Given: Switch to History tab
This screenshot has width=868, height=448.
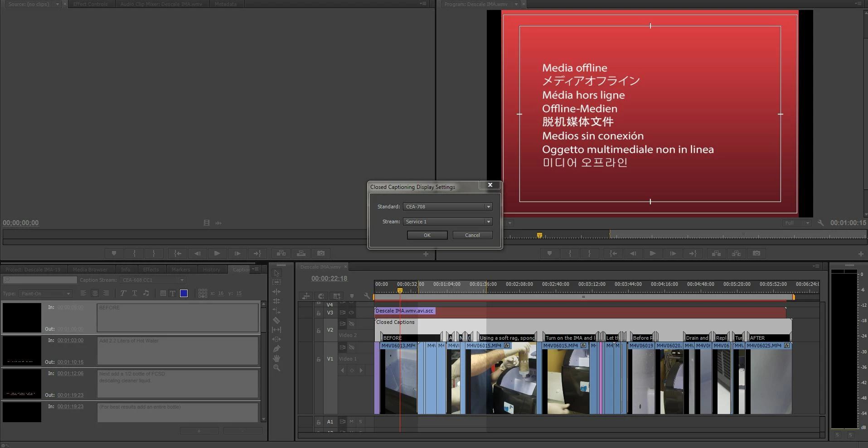Looking at the screenshot, I should [211, 270].
